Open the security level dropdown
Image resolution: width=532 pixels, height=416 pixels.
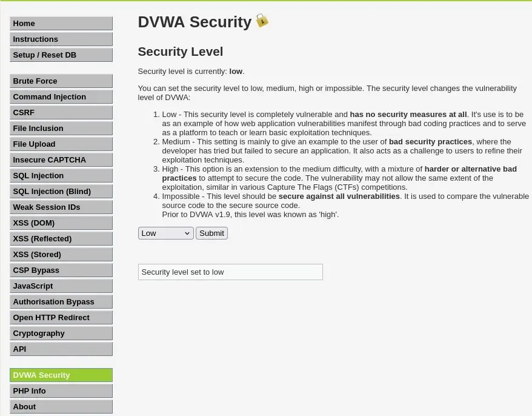(x=166, y=233)
